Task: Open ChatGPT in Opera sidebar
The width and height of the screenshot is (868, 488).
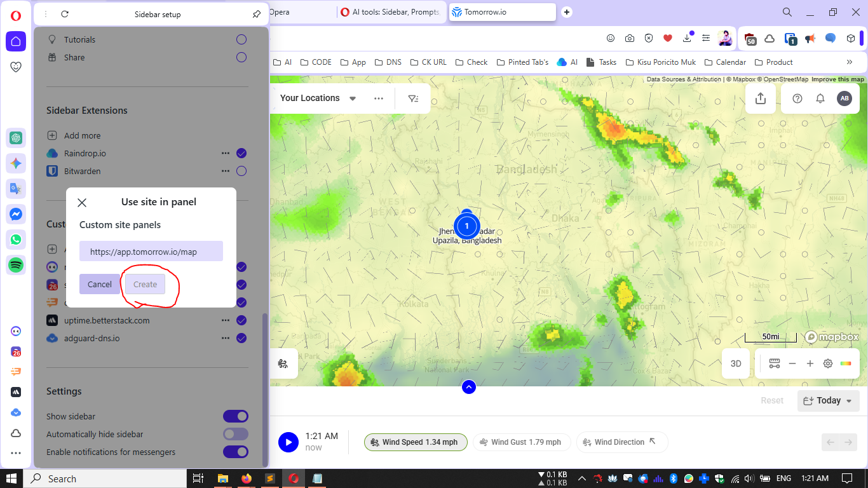Action: coord(16,138)
